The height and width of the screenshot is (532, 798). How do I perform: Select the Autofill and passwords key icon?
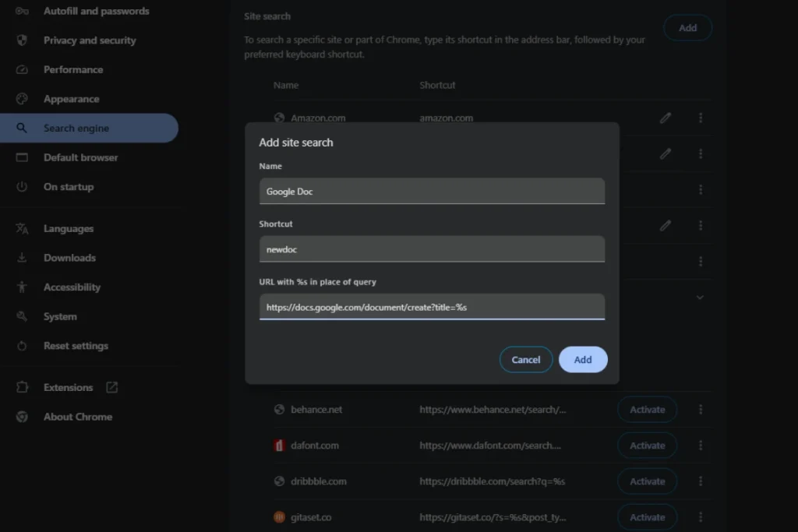point(21,11)
